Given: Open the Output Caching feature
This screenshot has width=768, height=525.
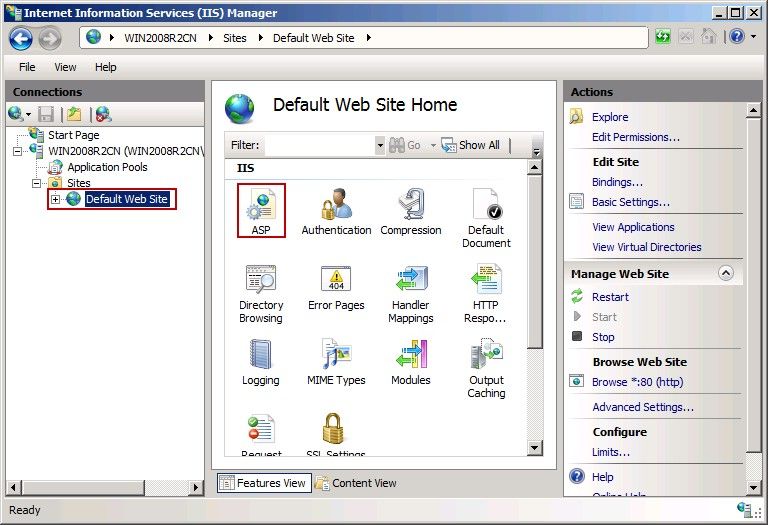Looking at the screenshot, I should click(486, 368).
